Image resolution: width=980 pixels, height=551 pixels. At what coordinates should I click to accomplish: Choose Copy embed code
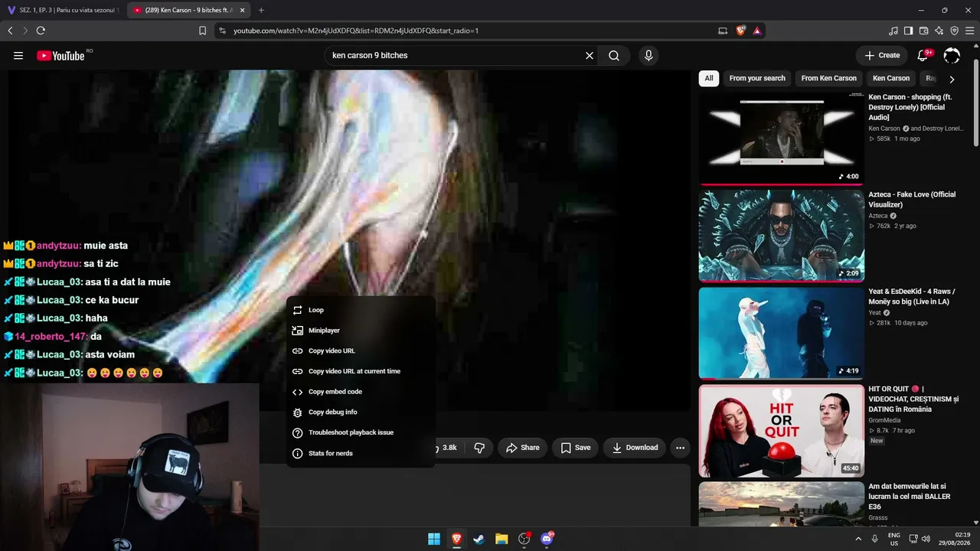coord(361,392)
